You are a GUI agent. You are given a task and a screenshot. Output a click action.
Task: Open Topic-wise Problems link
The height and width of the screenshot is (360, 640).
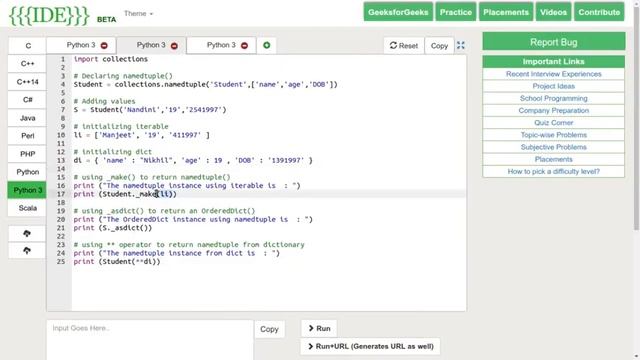(553, 135)
